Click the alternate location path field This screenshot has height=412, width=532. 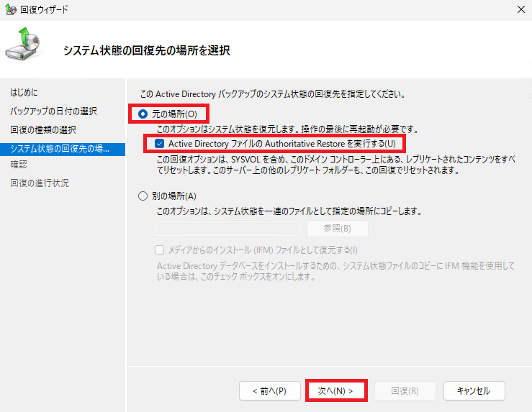tap(227, 229)
